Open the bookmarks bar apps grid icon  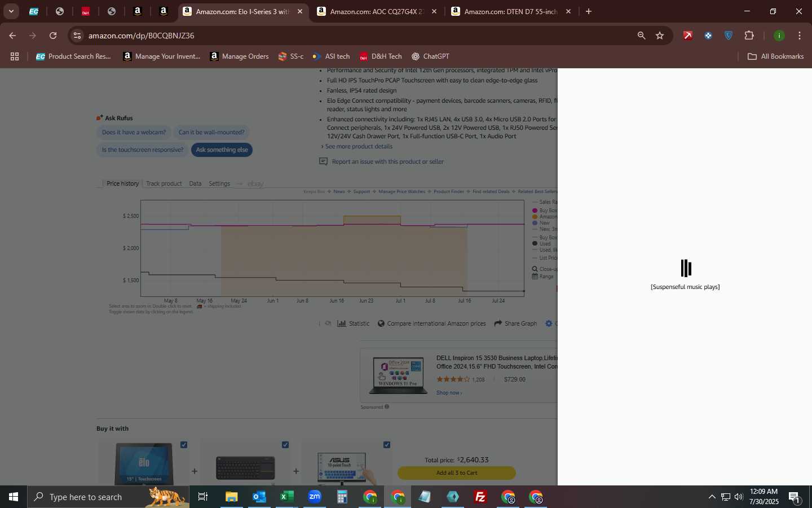pos(15,56)
